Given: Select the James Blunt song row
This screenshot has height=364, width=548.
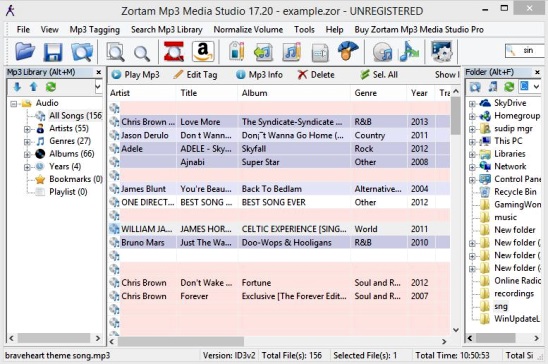Looking at the screenshot, I should point(279,189).
